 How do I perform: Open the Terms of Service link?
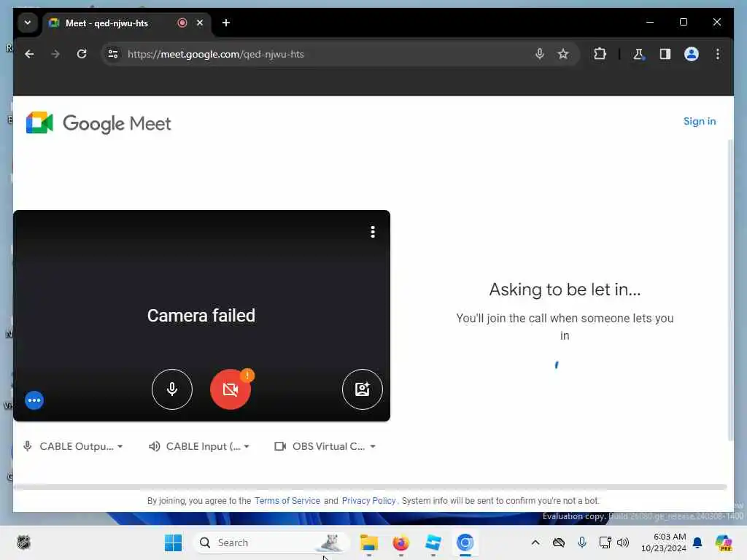click(287, 500)
